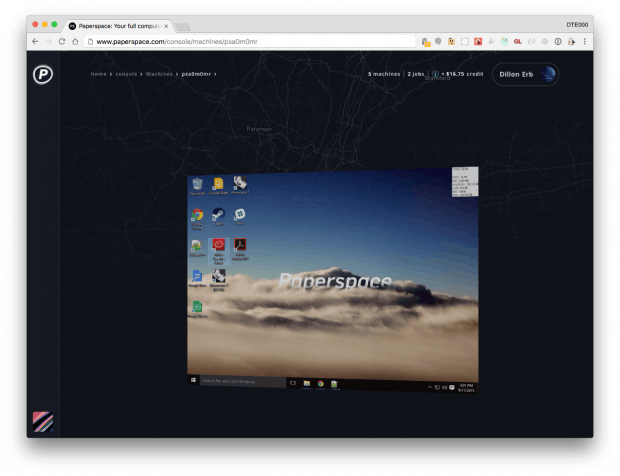Go to Home in the breadcrumb
Viewport: 620px width, 476px height.
98,74
